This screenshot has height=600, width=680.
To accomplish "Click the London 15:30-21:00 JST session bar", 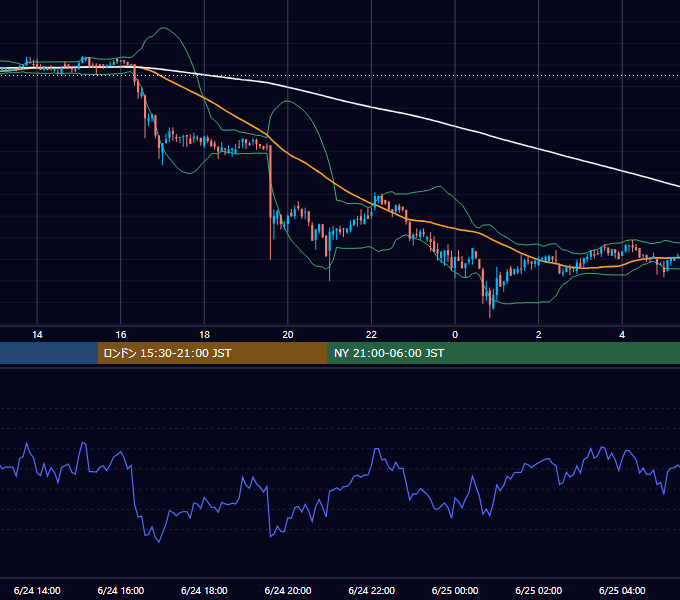I will 212,353.
